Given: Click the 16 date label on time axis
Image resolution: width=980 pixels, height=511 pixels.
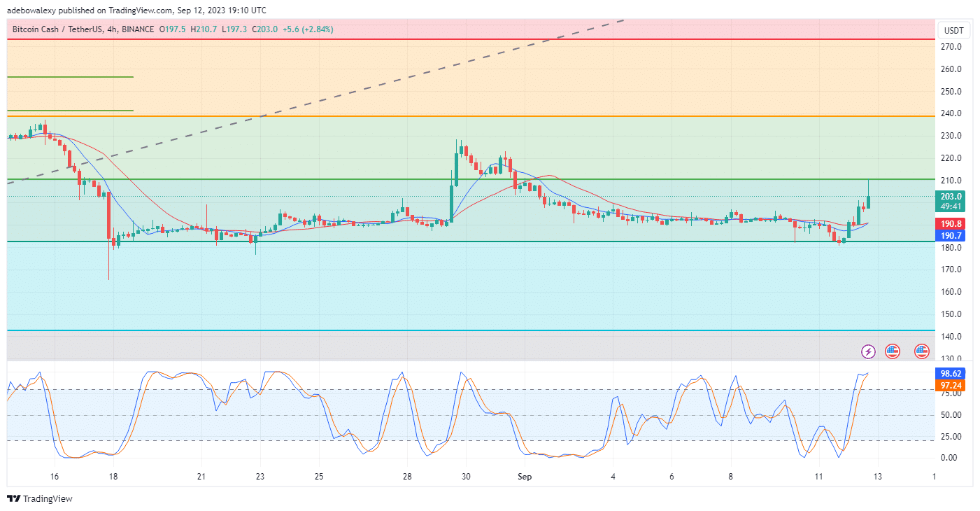Looking at the screenshot, I should [55, 477].
